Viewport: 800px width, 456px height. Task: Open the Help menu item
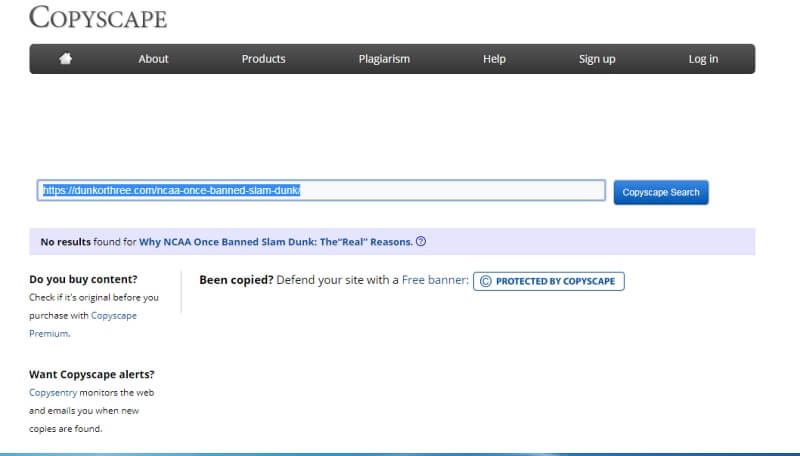click(x=494, y=59)
